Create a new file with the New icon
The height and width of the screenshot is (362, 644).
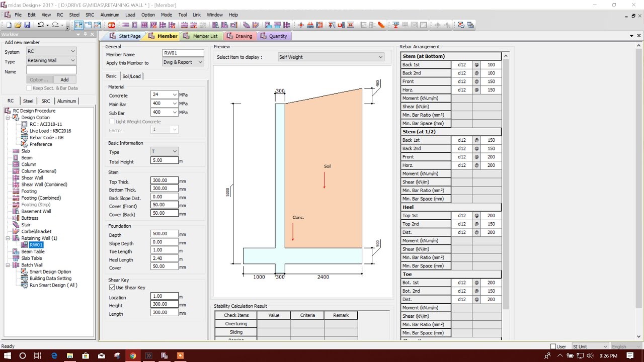tap(9, 25)
